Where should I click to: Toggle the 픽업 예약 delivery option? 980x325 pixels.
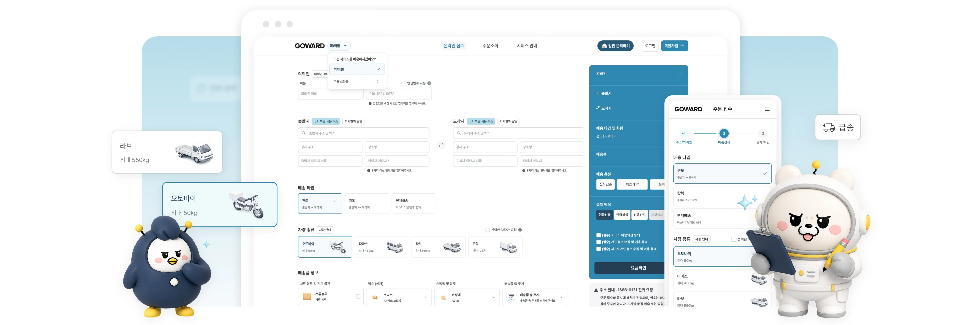tap(632, 185)
